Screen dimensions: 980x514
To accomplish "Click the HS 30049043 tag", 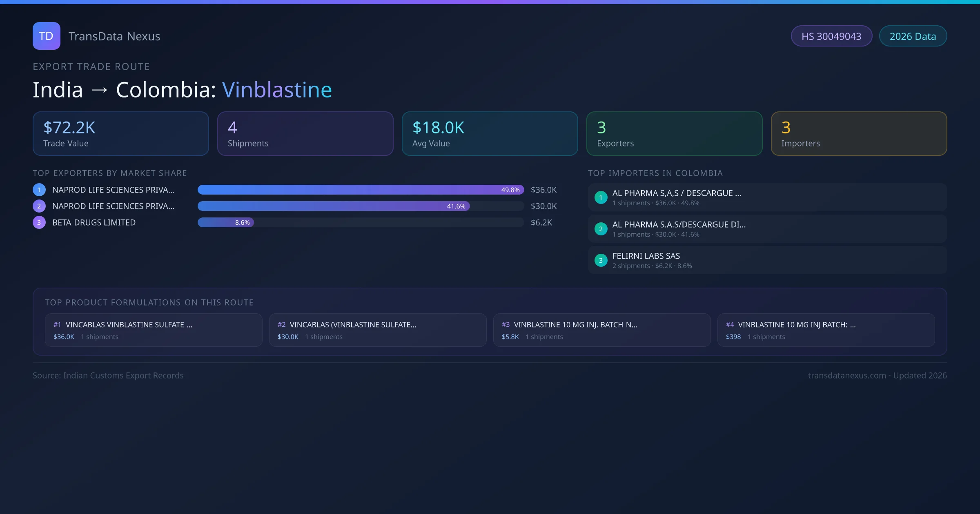I will 831,36.
